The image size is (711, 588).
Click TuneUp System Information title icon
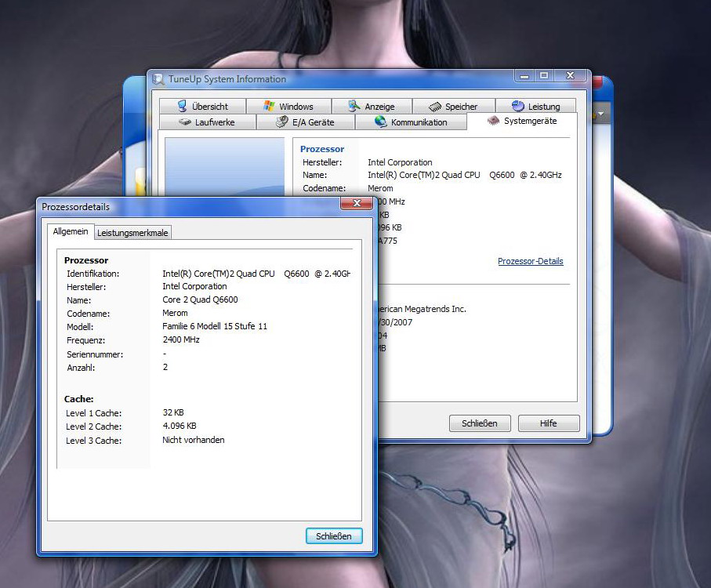point(158,79)
